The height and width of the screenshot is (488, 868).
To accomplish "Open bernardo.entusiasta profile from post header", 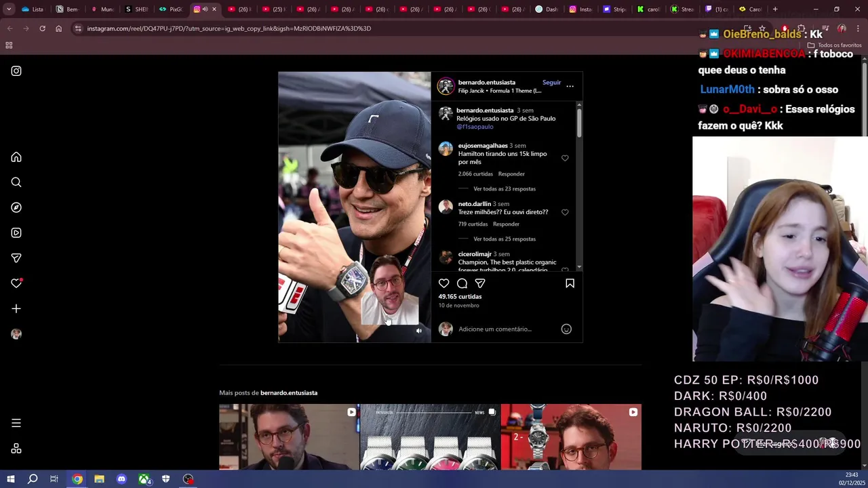I will [486, 83].
